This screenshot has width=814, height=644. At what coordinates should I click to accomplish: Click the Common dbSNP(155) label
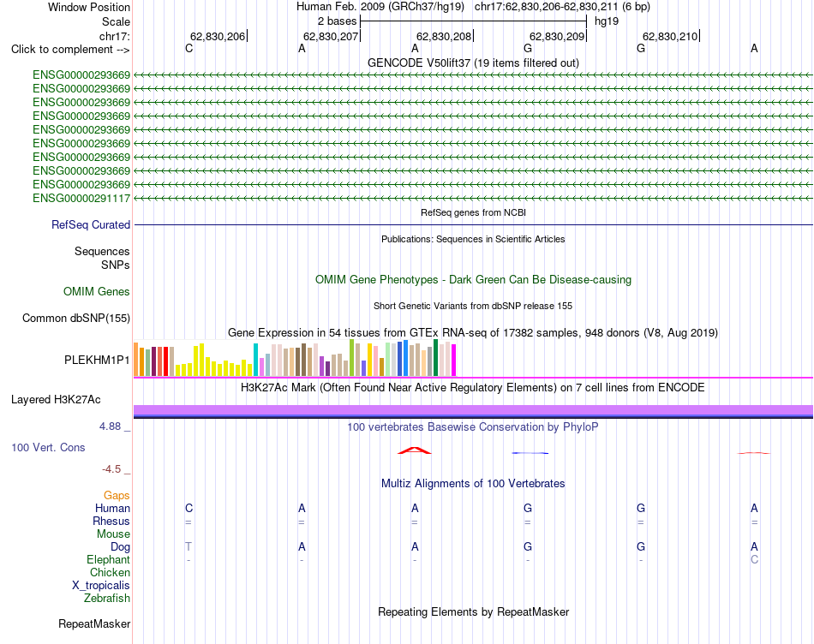75,318
